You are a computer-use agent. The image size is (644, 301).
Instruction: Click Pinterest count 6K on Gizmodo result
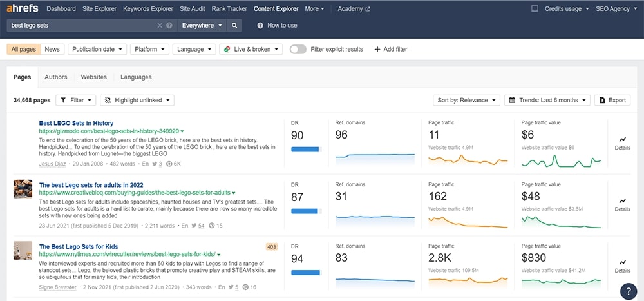point(174,164)
